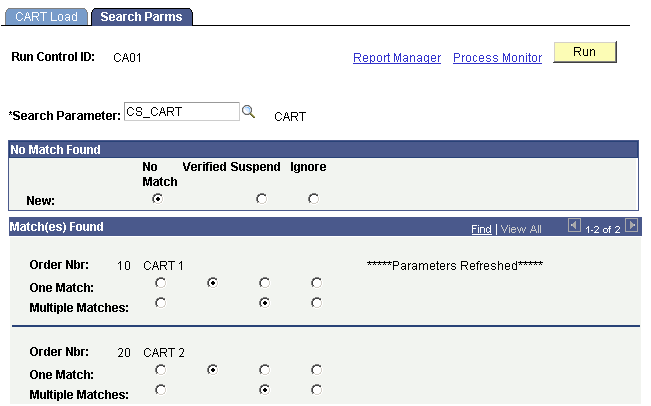Open the Report Manager link
Image resolution: width=651 pixels, height=406 pixels.
coord(397,58)
